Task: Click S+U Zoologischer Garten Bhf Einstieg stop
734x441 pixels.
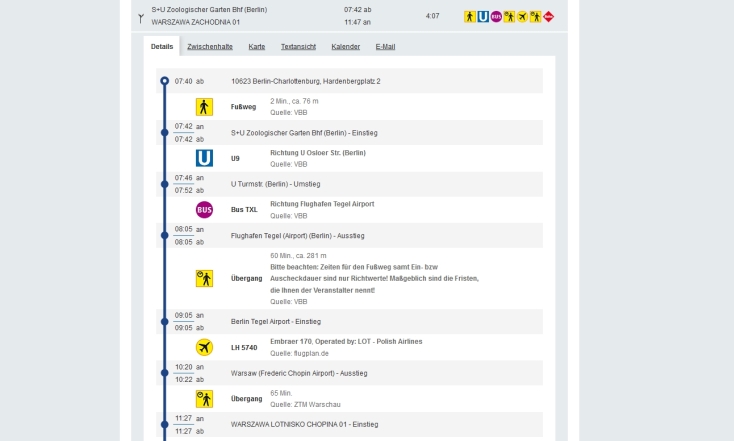Action: click(304, 132)
